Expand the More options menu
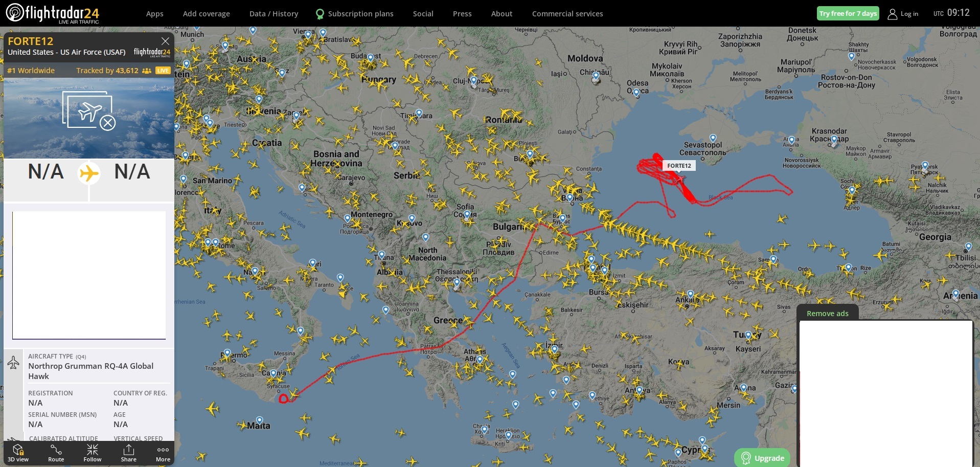Screen dimensions: 980x467 [x=163, y=453]
